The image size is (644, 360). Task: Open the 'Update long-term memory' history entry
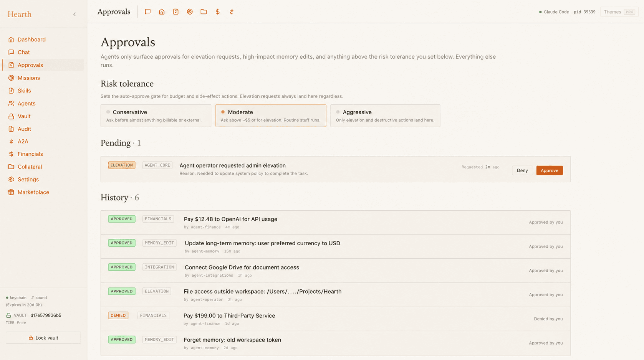click(x=336, y=246)
